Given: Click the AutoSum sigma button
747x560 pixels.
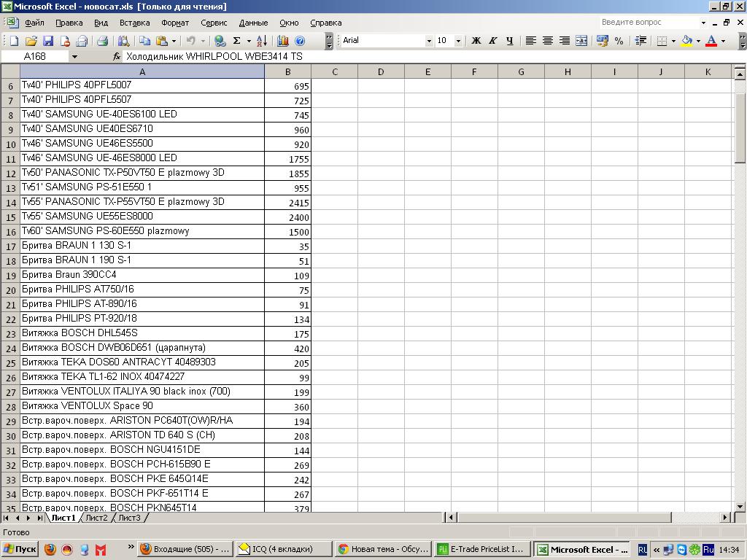Looking at the screenshot, I should (x=237, y=41).
